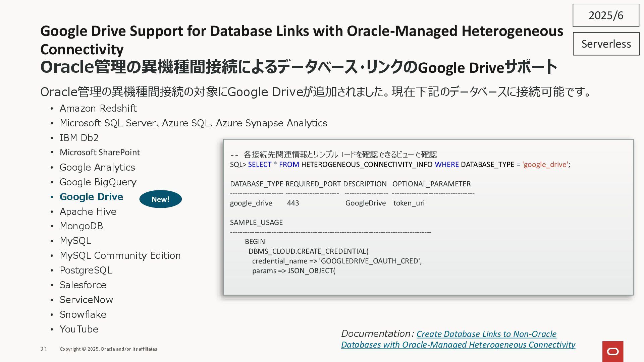Select the bold Google Drive list item
This screenshot has width=644, height=362.
tap(91, 197)
